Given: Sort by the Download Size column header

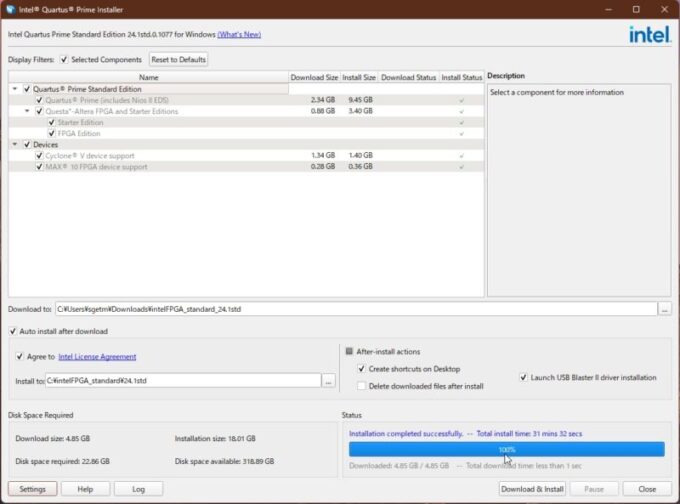Looking at the screenshot, I should (x=314, y=77).
